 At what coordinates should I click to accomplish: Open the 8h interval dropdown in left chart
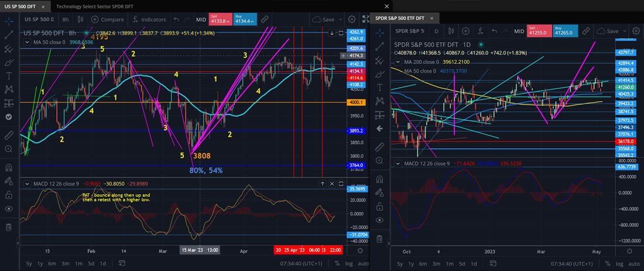point(66,19)
